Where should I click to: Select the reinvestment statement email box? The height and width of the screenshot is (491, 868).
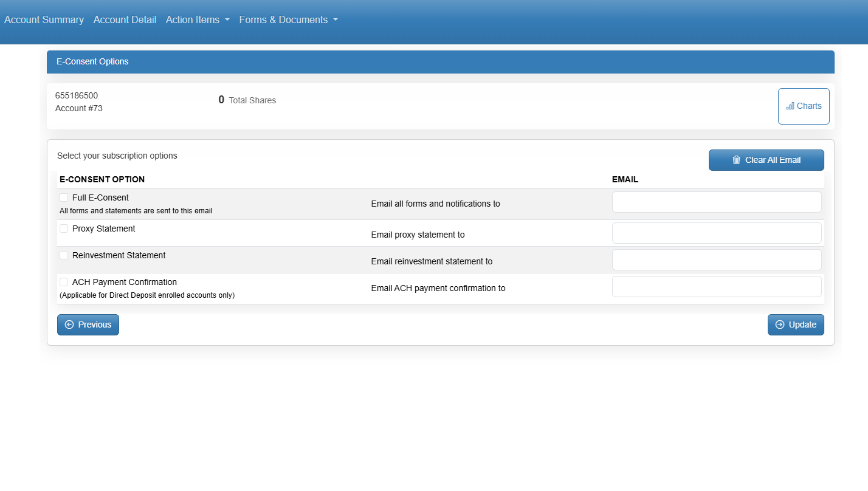pyautogui.click(x=716, y=260)
